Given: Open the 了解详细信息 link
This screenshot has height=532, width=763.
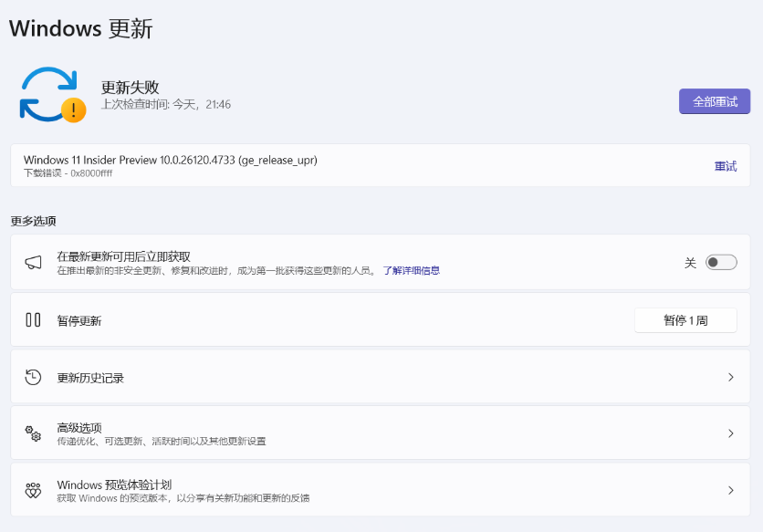Looking at the screenshot, I should point(412,271).
